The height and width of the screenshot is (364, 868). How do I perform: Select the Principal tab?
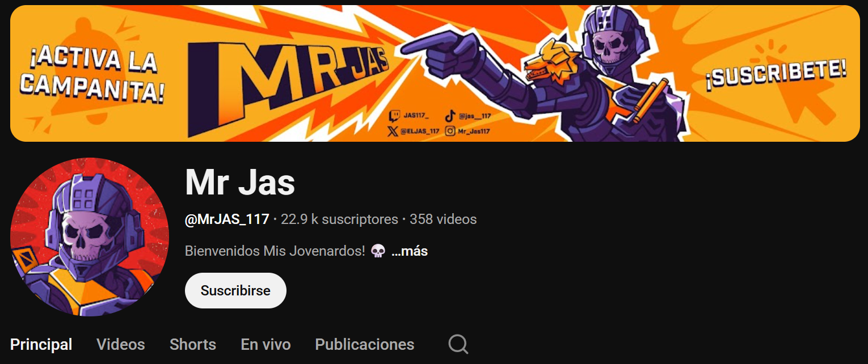point(41,344)
